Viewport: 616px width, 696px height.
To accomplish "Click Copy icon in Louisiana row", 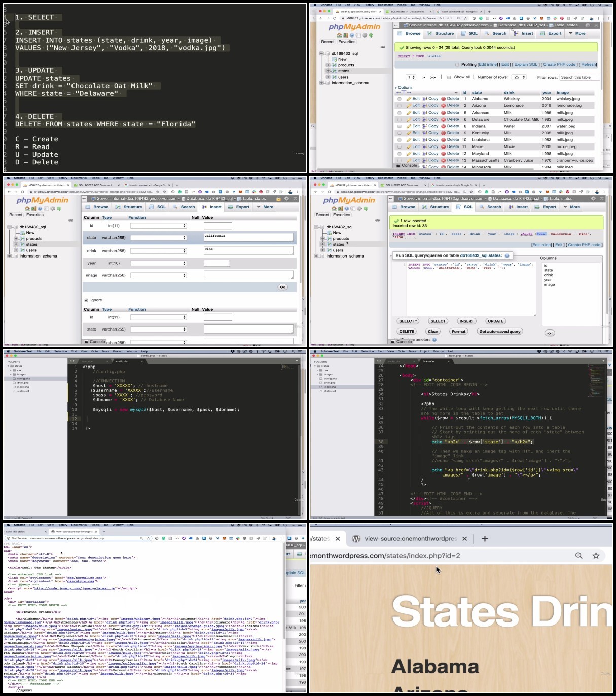I will 425,140.
